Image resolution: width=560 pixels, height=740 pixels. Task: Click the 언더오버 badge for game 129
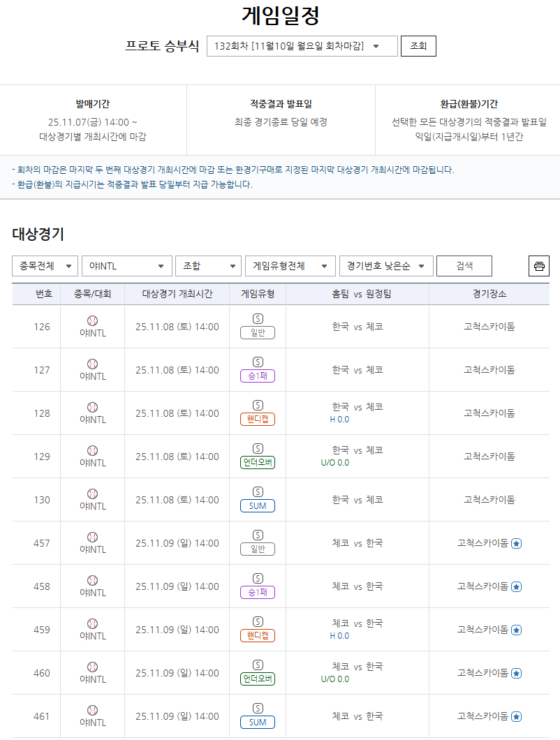click(x=257, y=463)
